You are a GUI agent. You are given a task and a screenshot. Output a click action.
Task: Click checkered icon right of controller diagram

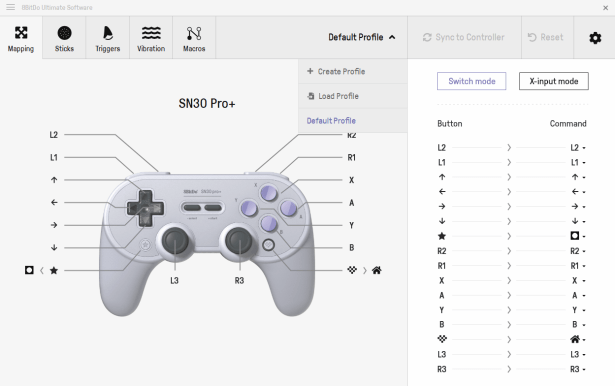pos(352,270)
